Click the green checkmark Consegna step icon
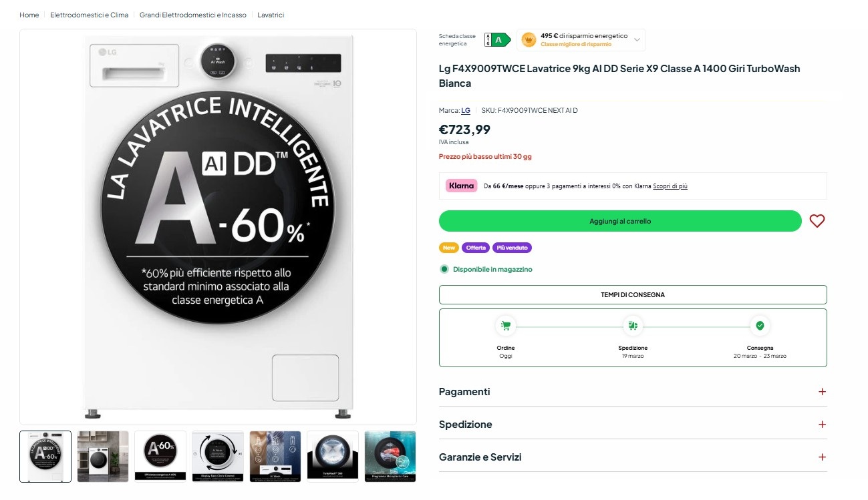868x500 pixels. 760,326
